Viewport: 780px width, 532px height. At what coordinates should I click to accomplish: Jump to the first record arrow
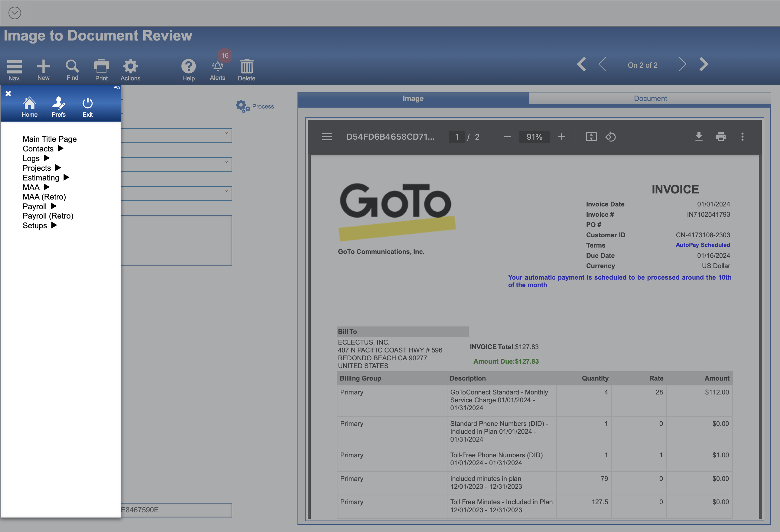pyautogui.click(x=582, y=64)
